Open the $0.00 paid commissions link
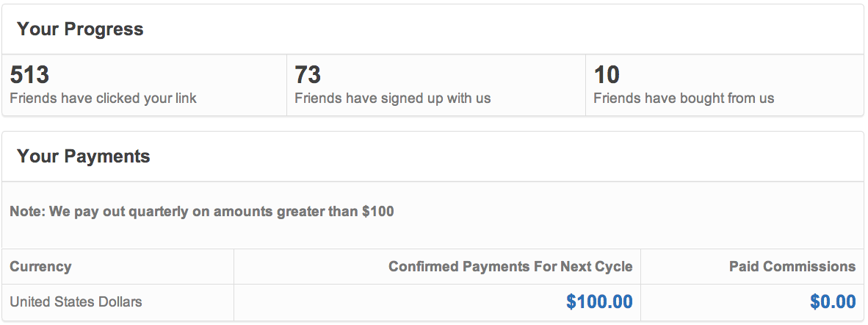This screenshot has width=868, height=325. coord(833,302)
